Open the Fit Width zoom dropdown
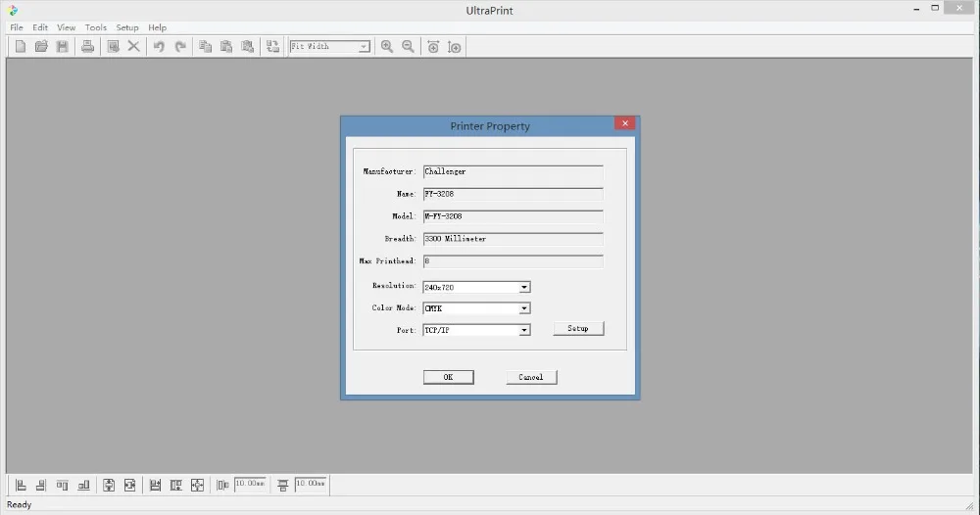Image resolution: width=980 pixels, height=515 pixels. tap(364, 47)
